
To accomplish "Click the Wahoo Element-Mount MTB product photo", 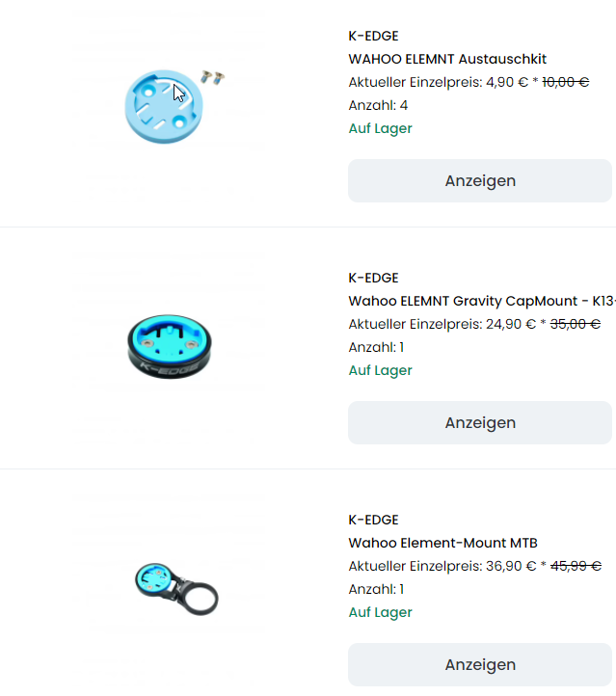I will [x=174, y=585].
